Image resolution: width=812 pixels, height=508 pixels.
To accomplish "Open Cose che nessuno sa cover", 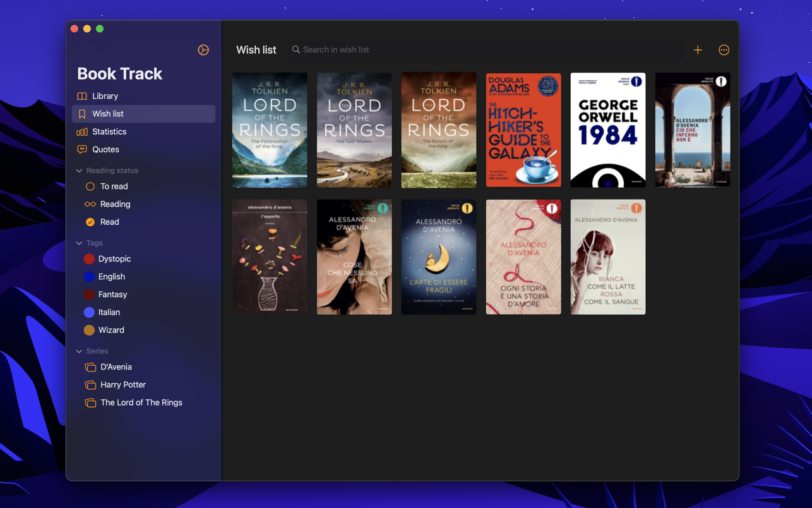I will [x=354, y=257].
